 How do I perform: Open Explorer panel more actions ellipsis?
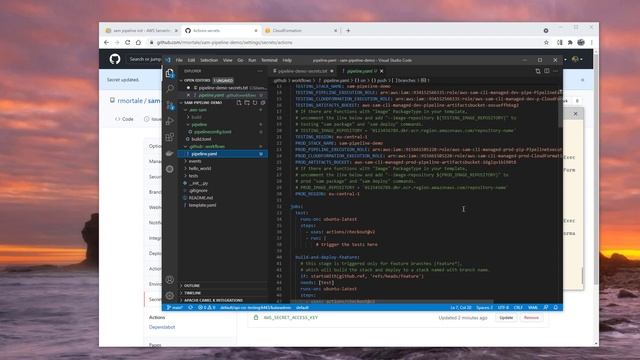[260, 71]
